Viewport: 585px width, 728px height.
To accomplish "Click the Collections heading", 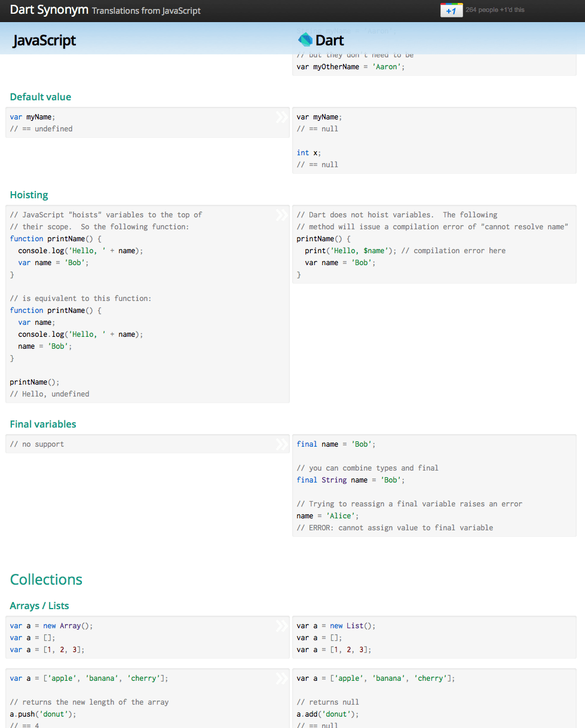I will pos(46,579).
